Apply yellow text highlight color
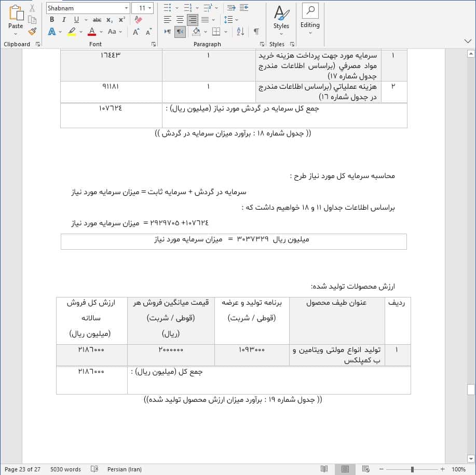The image size is (476, 475). pyautogui.click(x=72, y=32)
